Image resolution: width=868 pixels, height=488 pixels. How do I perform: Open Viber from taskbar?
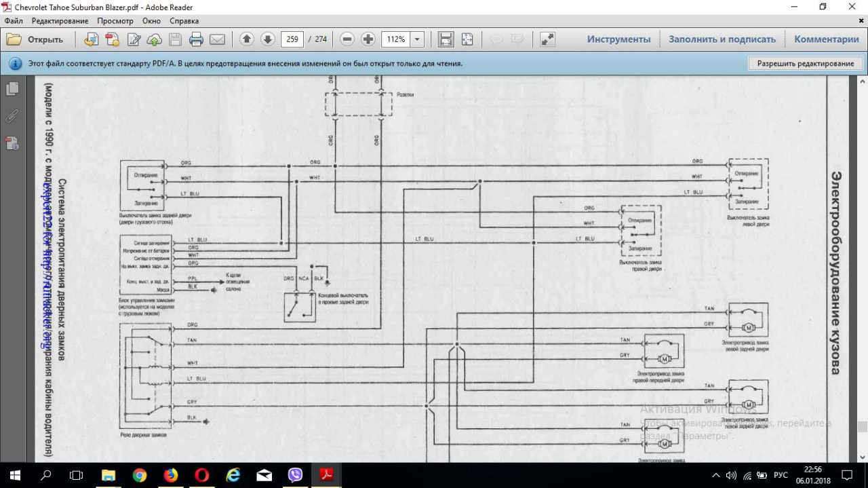(295, 475)
